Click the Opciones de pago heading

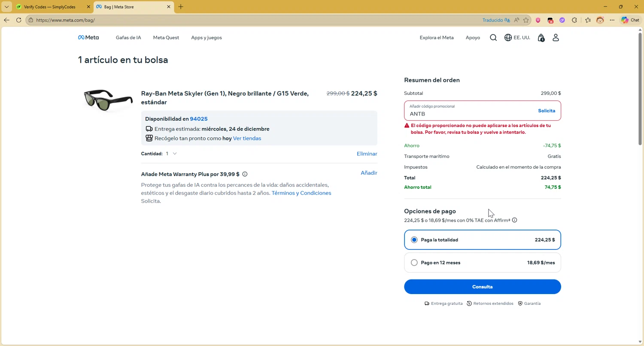[430, 211]
